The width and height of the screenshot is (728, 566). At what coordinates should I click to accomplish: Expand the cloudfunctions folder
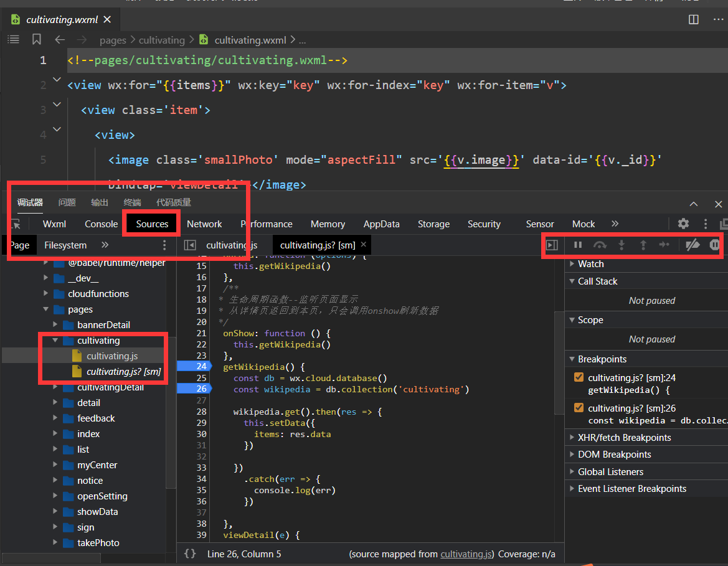(46, 293)
